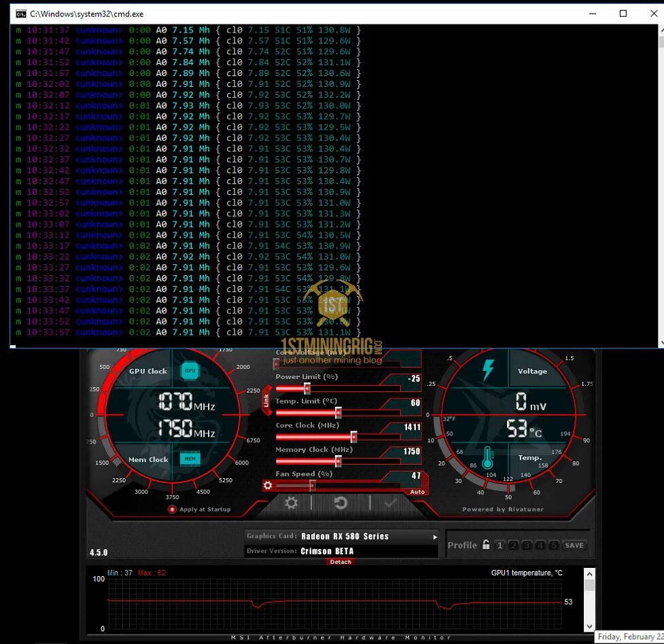Image resolution: width=664 pixels, height=644 pixels.
Task: Detach the hardware monitor panel
Action: pos(340,562)
